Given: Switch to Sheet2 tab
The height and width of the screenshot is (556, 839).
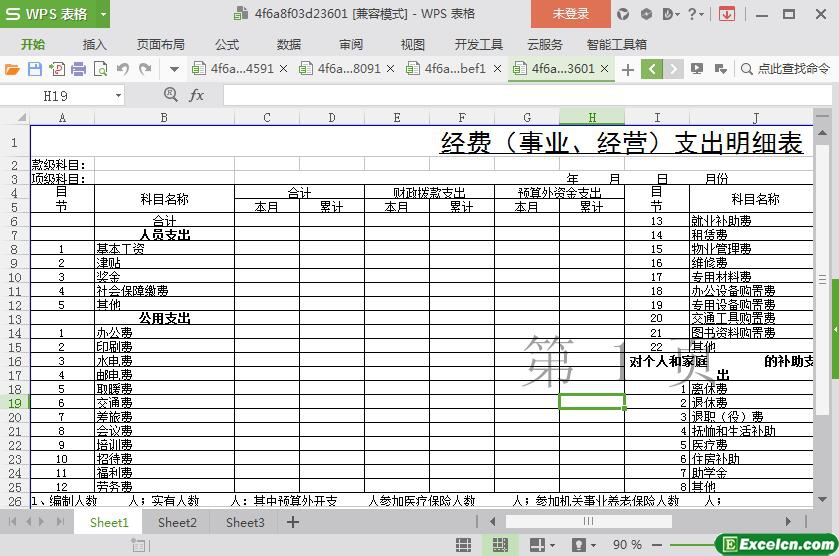Looking at the screenshot, I should coord(177,522).
